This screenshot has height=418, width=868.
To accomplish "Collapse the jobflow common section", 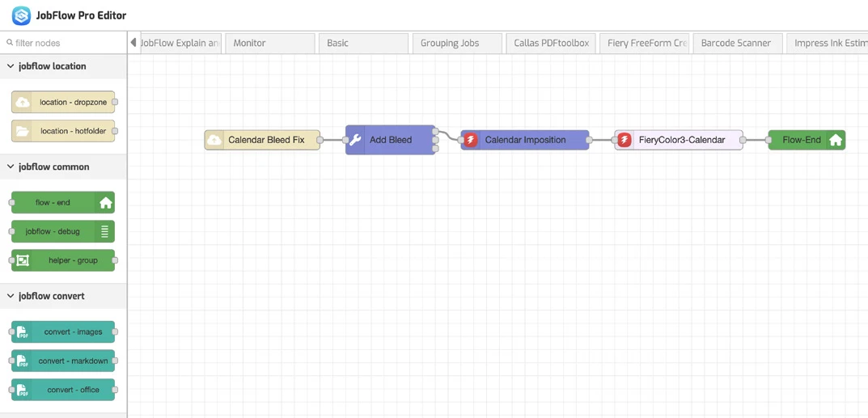I will point(63,167).
